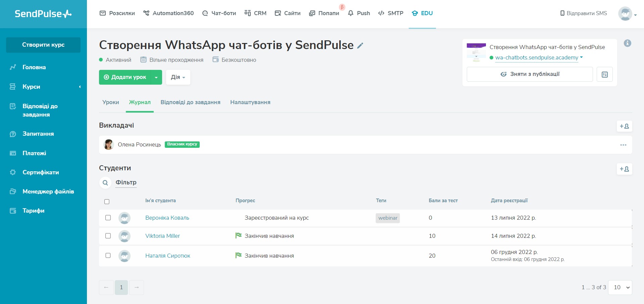The image size is (644, 304).
Task: Add a student with plus-person icon
Action: 624,169
